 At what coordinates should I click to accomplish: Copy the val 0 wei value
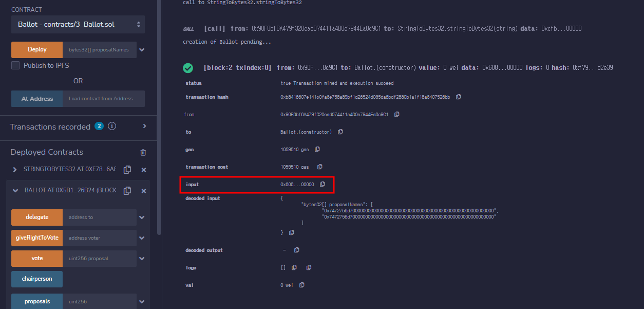[302, 285]
